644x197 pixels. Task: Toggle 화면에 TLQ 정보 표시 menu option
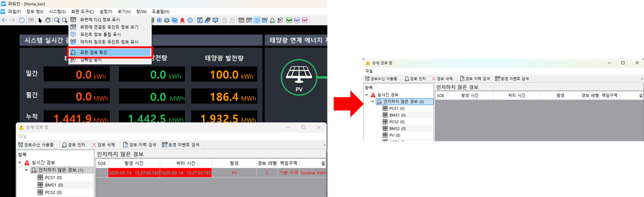100,20
